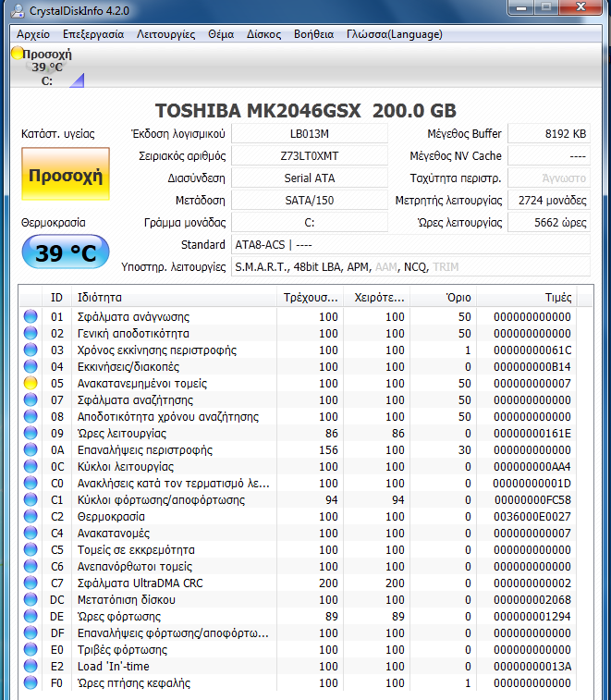Click the blue status dot for ID C6
The width and height of the screenshot is (611, 700).
[x=31, y=566]
